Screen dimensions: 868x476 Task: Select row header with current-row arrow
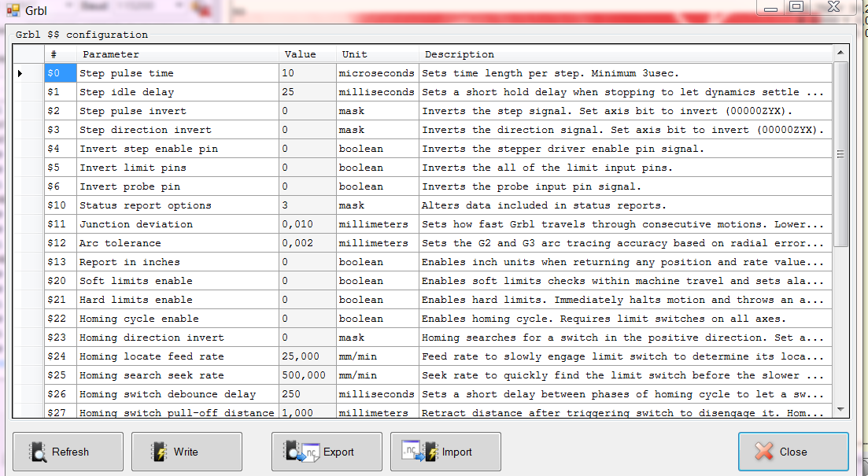click(x=29, y=73)
